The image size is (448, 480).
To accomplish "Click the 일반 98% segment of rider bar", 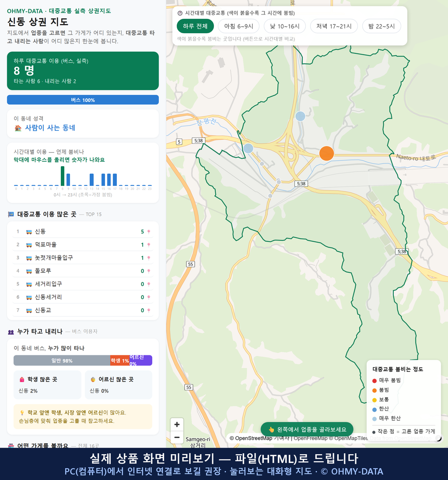I will click(62, 361).
